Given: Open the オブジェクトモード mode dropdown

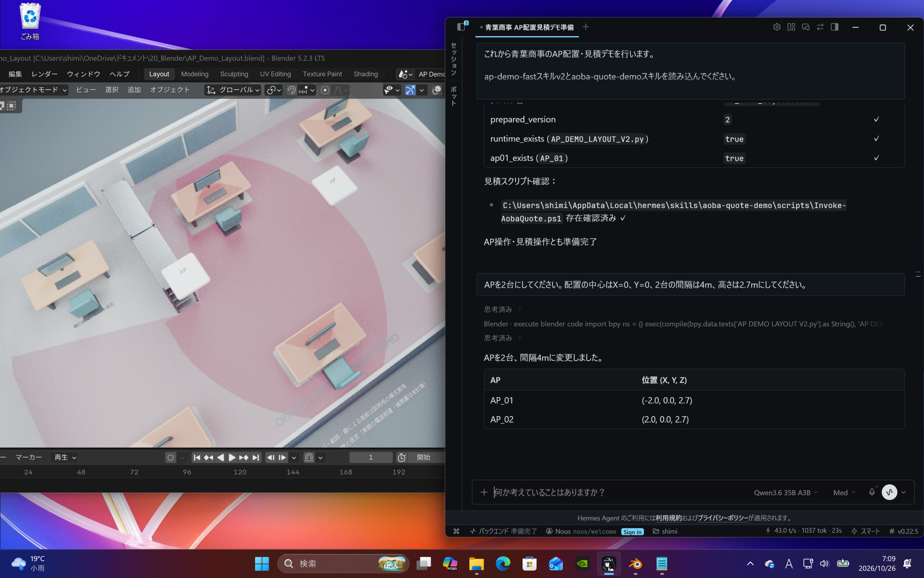Looking at the screenshot, I should [33, 90].
